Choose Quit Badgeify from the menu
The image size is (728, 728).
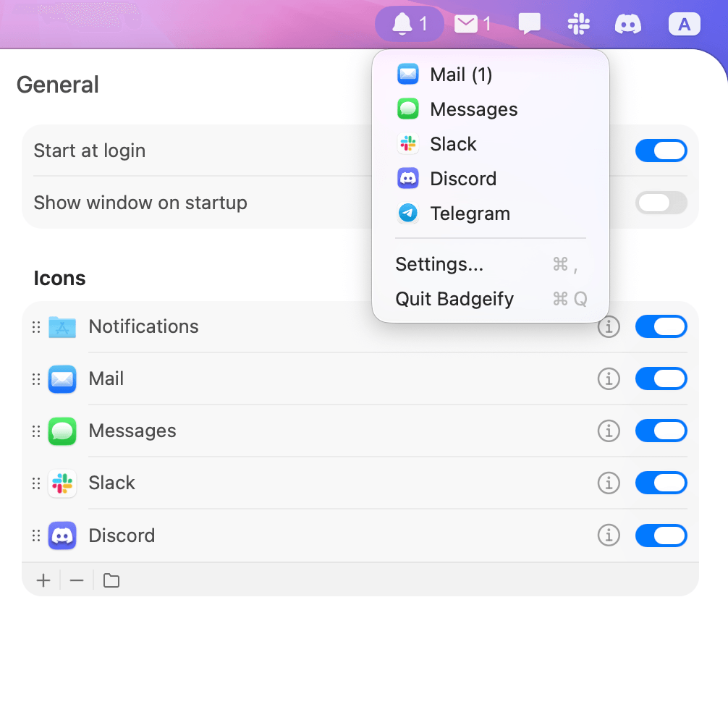pos(491,299)
